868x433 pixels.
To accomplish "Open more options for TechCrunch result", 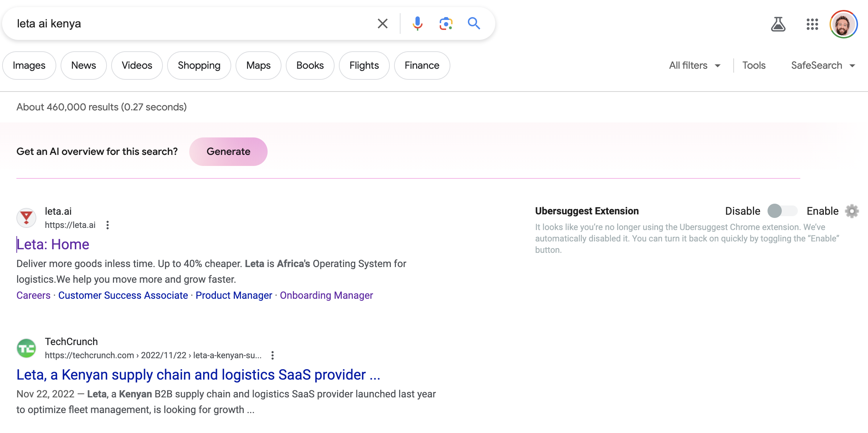I will [273, 355].
